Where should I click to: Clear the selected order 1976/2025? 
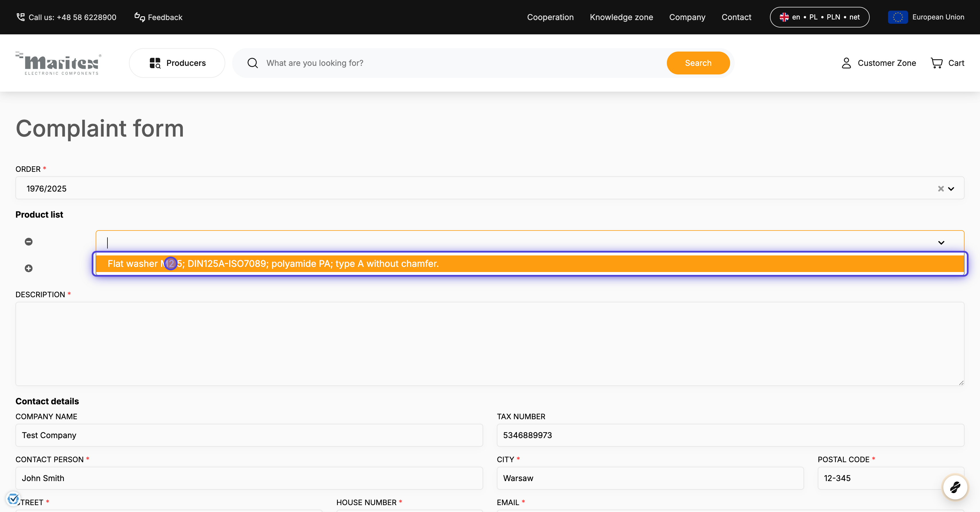pos(941,189)
